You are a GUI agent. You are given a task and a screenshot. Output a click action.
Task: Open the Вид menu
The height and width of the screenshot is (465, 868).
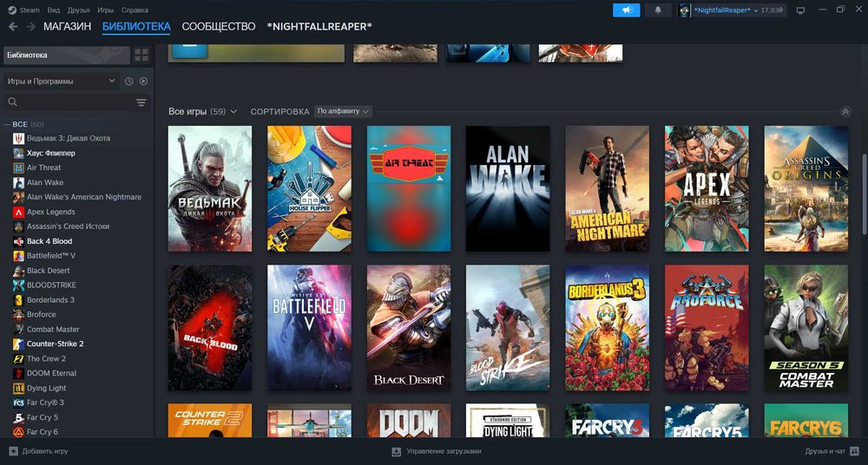54,10
